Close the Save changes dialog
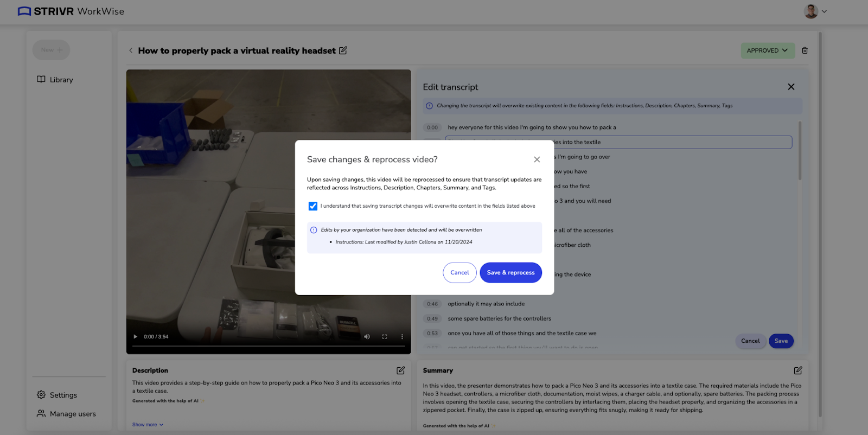Image resolution: width=868 pixels, height=435 pixels. tap(537, 159)
